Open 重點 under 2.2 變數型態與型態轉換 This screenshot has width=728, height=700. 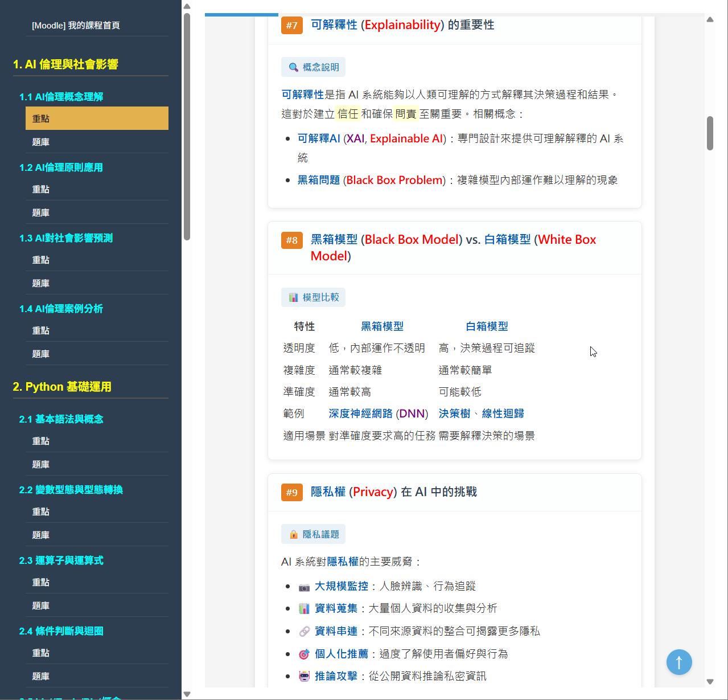(97, 511)
